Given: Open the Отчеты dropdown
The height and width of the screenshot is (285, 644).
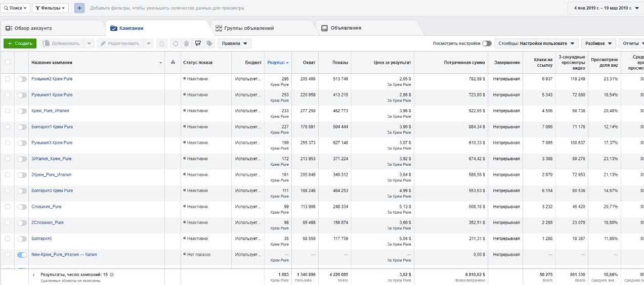Looking at the screenshot, I should [631, 43].
